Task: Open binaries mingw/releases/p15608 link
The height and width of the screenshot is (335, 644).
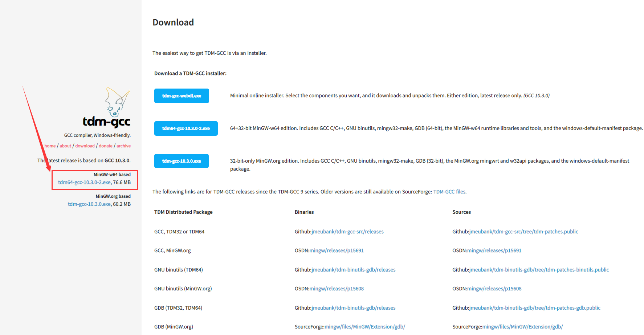Action: tap(337, 289)
